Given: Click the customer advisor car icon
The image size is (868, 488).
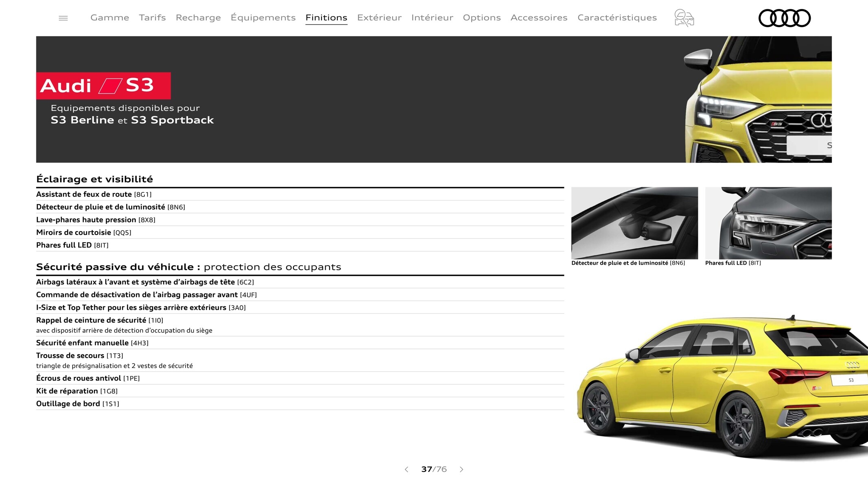Looking at the screenshot, I should [684, 18].
